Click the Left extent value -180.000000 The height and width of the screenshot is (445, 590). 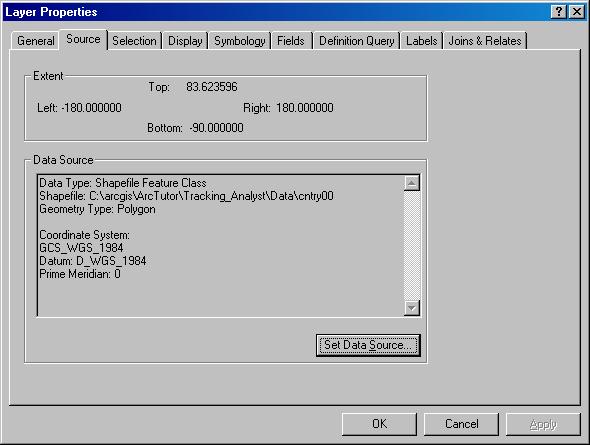coord(91,108)
